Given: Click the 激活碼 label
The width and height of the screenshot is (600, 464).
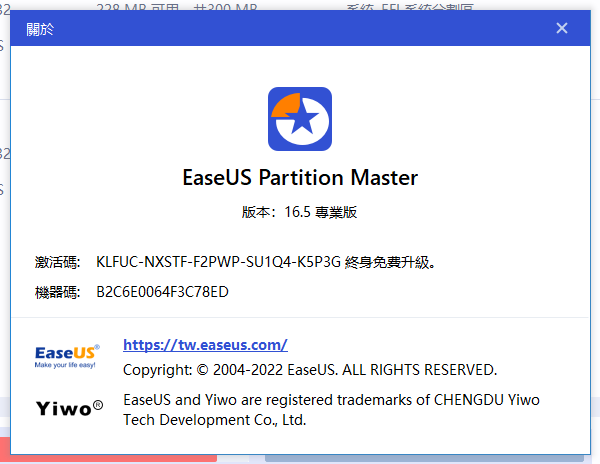Looking at the screenshot, I should click(57, 262).
